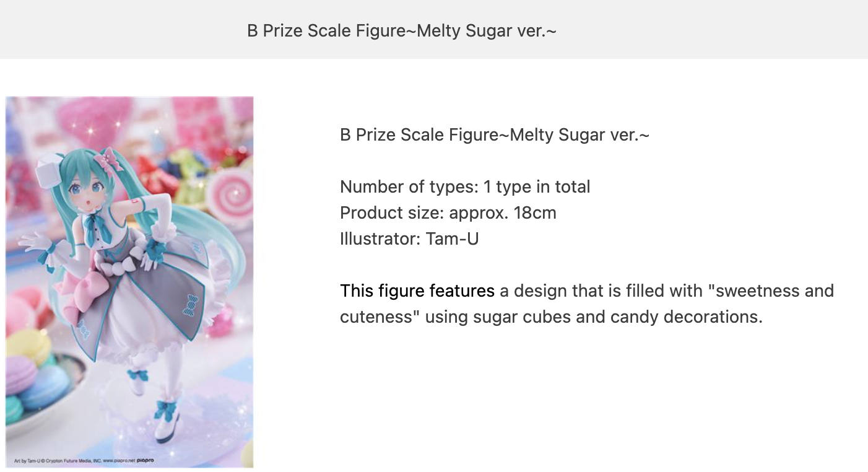The height and width of the screenshot is (472, 868).
Task: Click the 'Number of types: 1 type' line
Action: tap(465, 186)
